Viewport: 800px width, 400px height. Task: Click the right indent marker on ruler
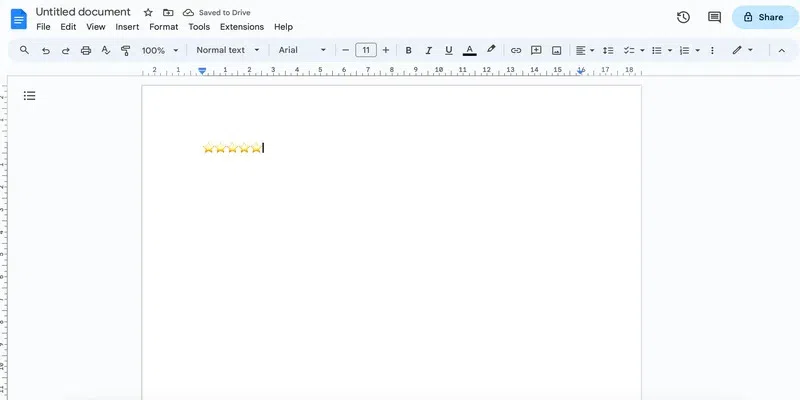click(x=581, y=71)
